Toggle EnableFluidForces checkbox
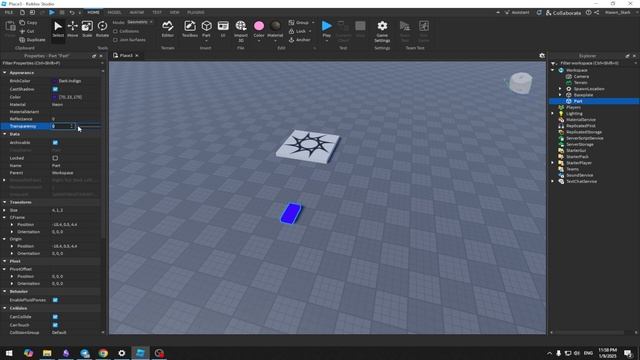The image size is (640, 360). pos(55,300)
